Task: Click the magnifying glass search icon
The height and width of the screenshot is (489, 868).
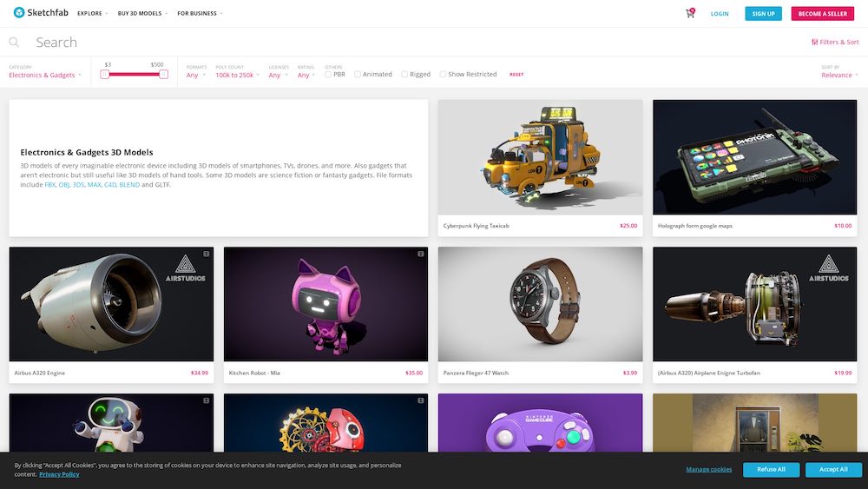Action: coord(15,42)
